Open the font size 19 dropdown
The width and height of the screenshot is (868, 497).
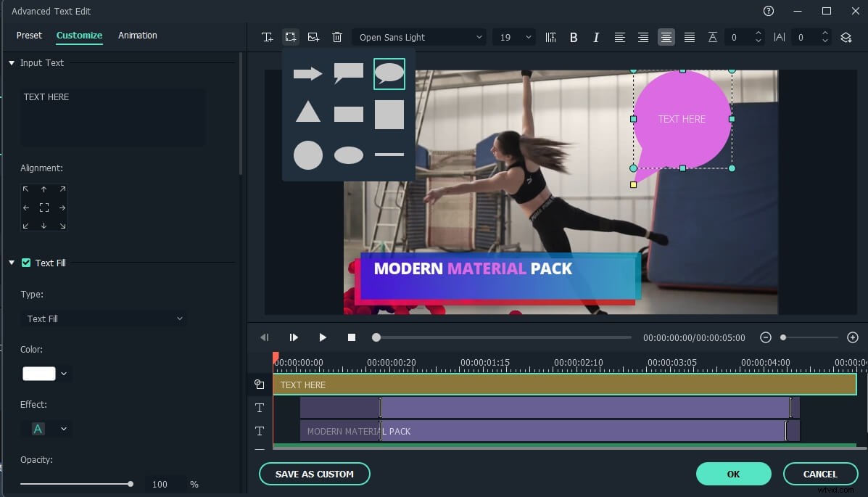pos(513,37)
